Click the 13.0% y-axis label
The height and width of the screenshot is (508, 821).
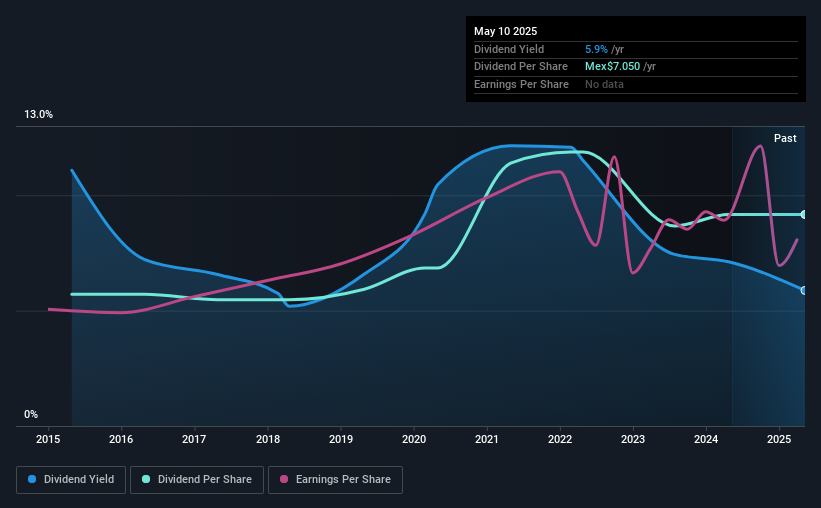pos(38,114)
